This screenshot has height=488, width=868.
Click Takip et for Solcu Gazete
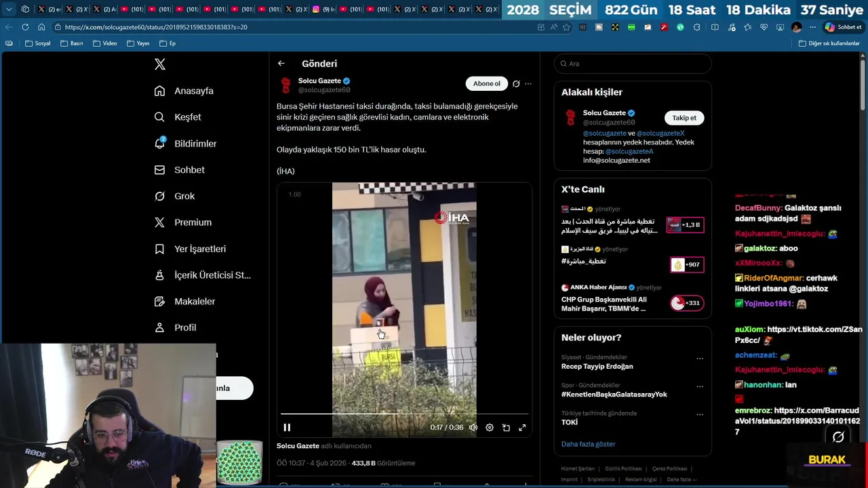tap(684, 118)
